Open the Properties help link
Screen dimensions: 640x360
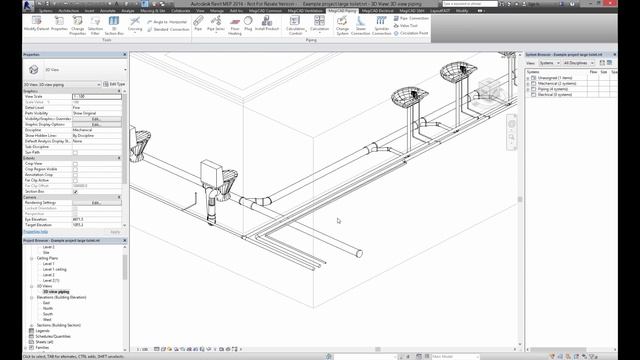pyautogui.click(x=36, y=232)
